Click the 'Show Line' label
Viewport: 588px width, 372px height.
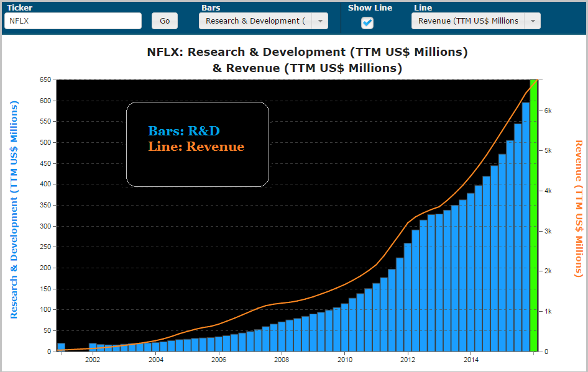pyautogui.click(x=370, y=8)
